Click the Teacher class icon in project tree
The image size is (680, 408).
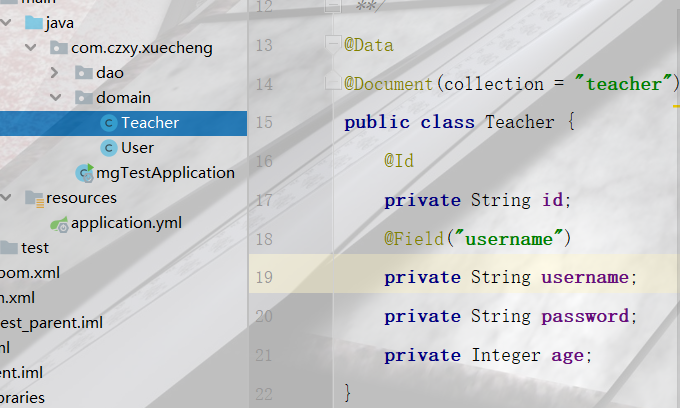(109, 123)
